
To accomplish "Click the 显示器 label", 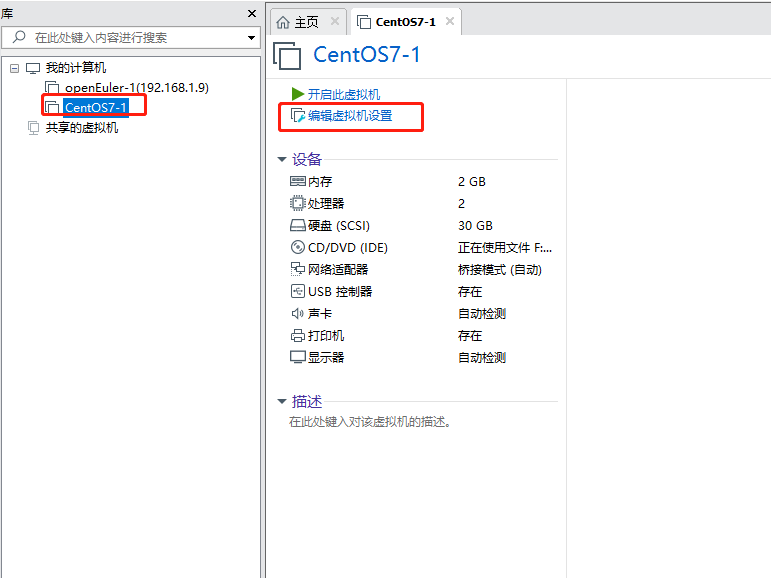I will 326,357.
